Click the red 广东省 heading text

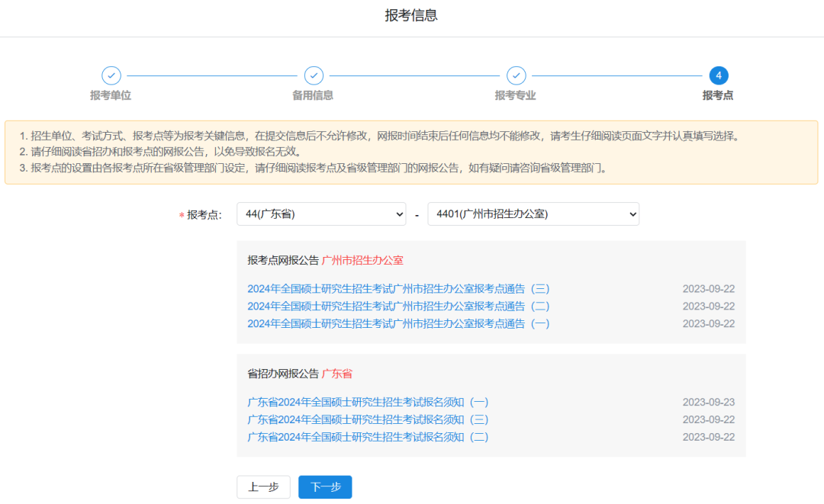tap(336, 374)
